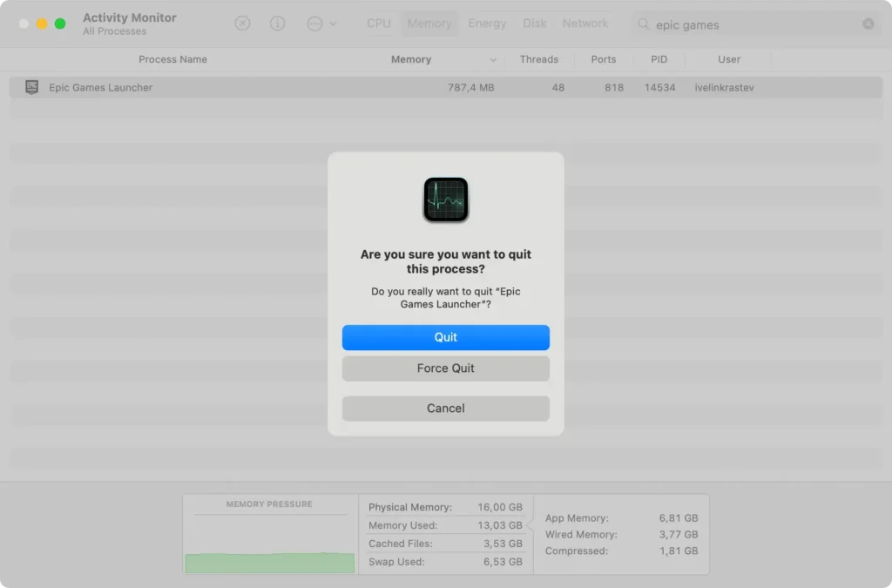Sort by Threads column header
This screenshot has width=892, height=588.
[x=538, y=59]
